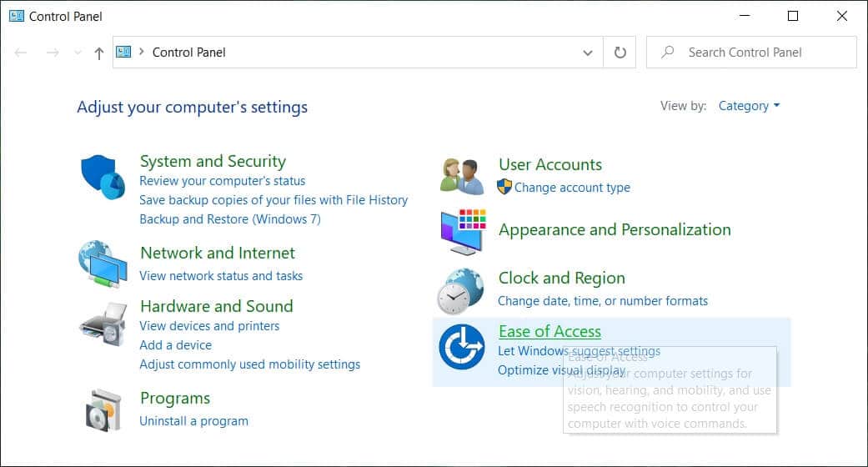Click the UAC shield next to Change account type
The image size is (868, 467).
pyautogui.click(x=504, y=187)
